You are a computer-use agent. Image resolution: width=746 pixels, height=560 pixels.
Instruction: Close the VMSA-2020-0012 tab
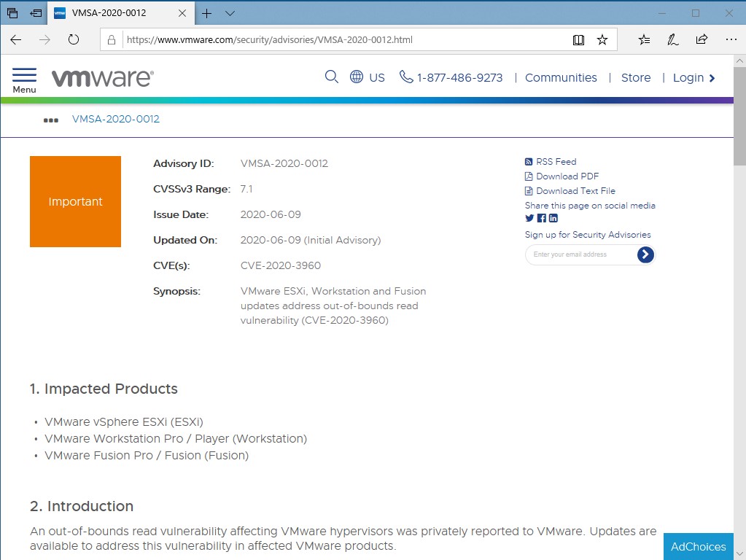click(182, 13)
